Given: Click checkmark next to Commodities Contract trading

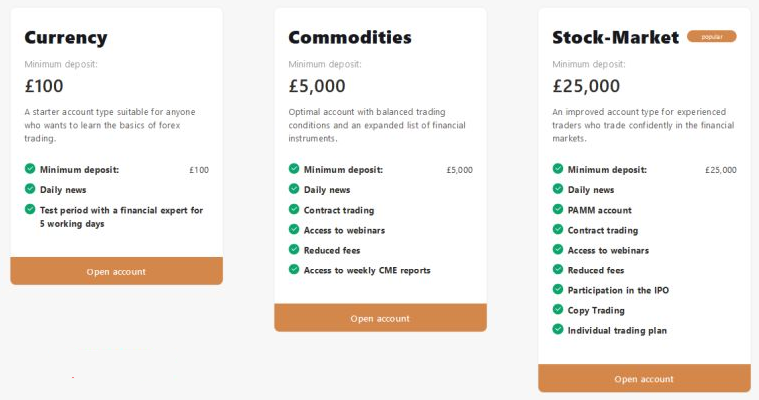Looking at the screenshot, I should (x=294, y=209).
